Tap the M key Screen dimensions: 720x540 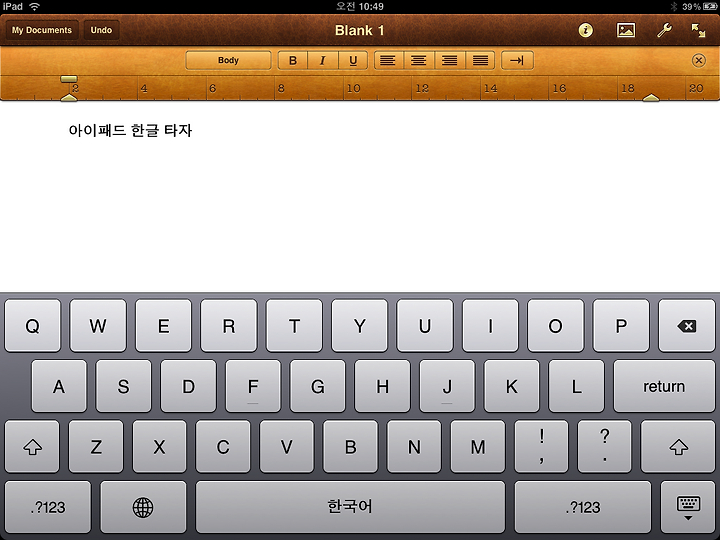(x=478, y=446)
